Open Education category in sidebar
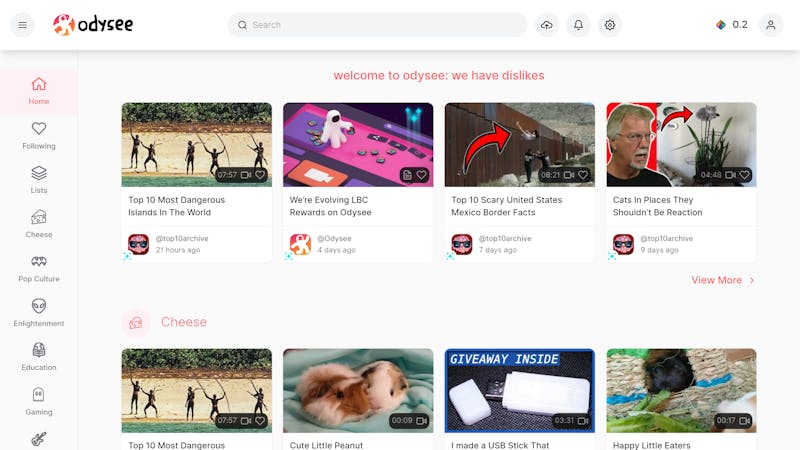Screen dimensions: 800x450 point(39,357)
